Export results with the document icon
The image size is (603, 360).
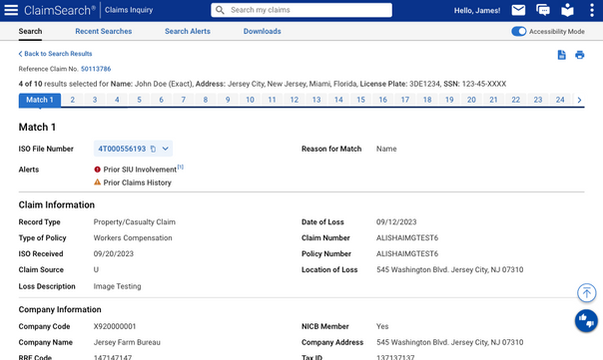pyautogui.click(x=561, y=55)
